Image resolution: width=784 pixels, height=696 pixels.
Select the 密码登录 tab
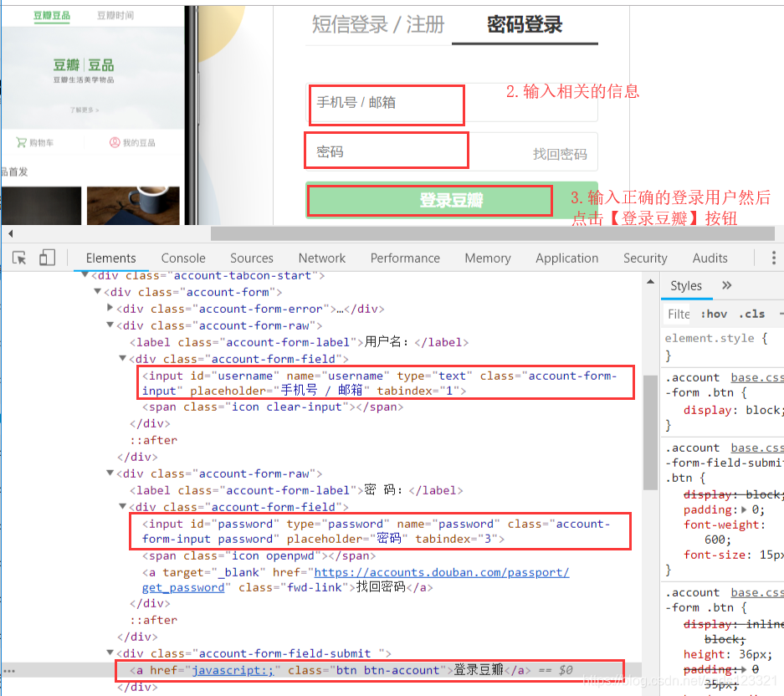(x=525, y=24)
